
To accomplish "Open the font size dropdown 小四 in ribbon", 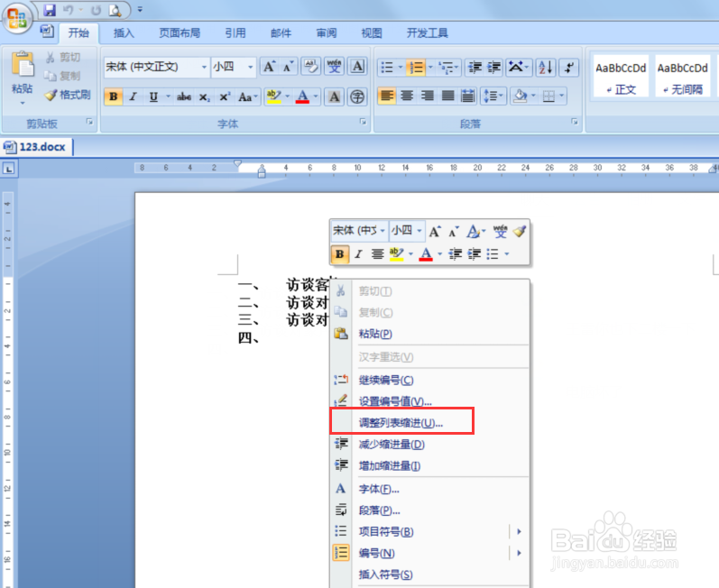I will 250,67.
